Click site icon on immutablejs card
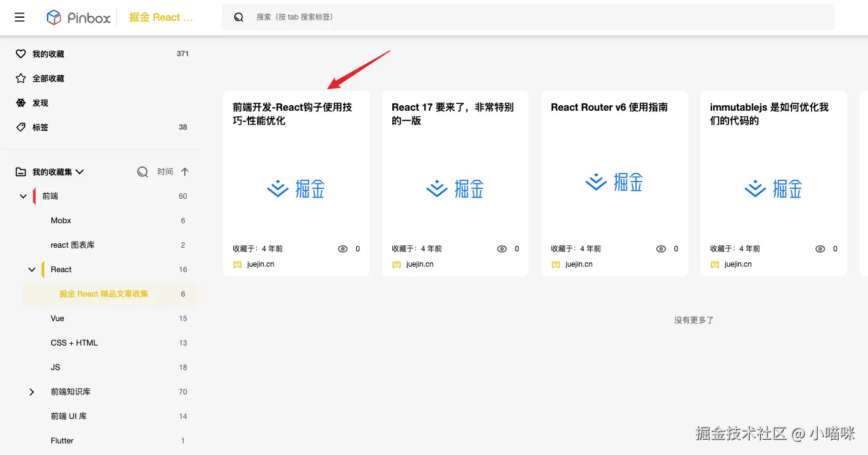The height and width of the screenshot is (455, 868). tap(715, 265)
